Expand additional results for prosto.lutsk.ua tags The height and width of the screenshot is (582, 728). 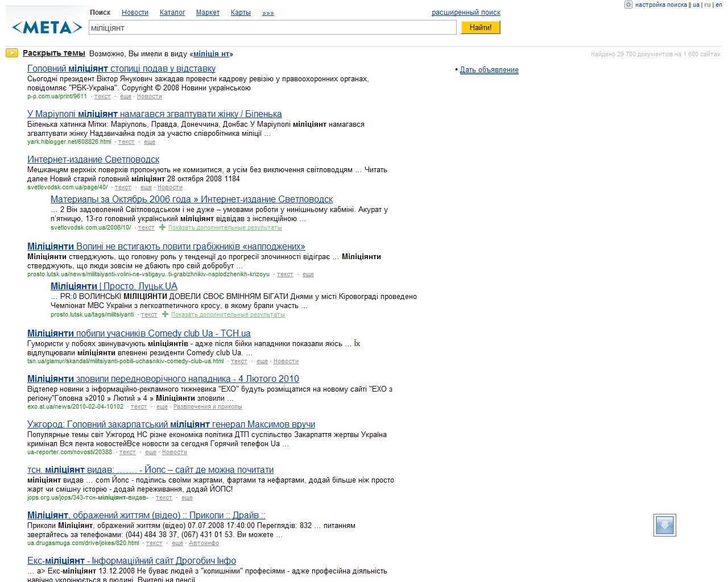pyautogui.click(x=227, y=315)
